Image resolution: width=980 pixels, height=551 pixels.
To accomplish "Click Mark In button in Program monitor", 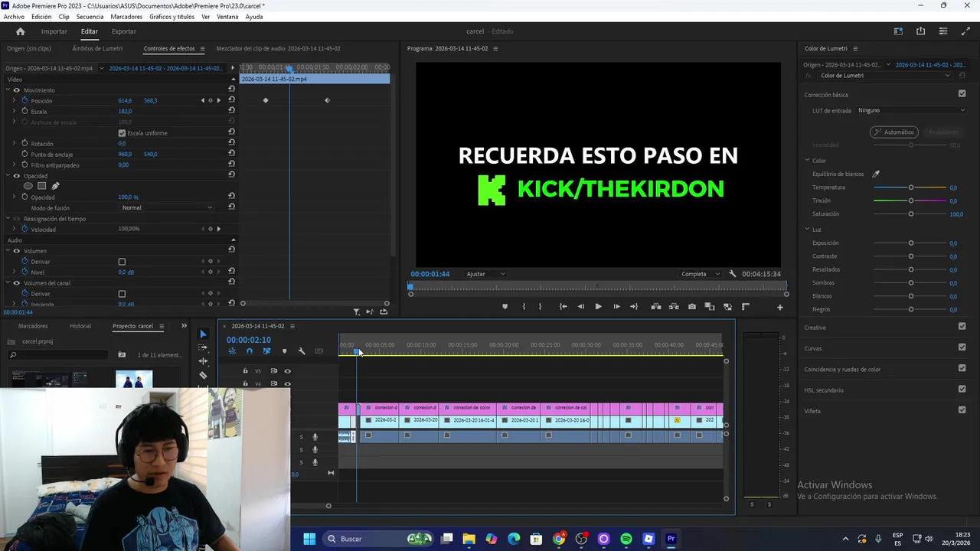I will [524, 307].
